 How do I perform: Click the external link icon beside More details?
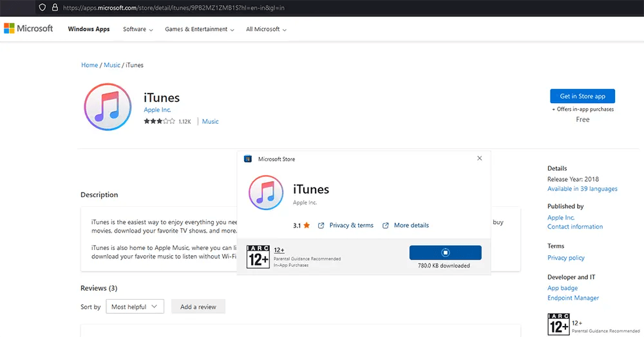coord(386,226)
